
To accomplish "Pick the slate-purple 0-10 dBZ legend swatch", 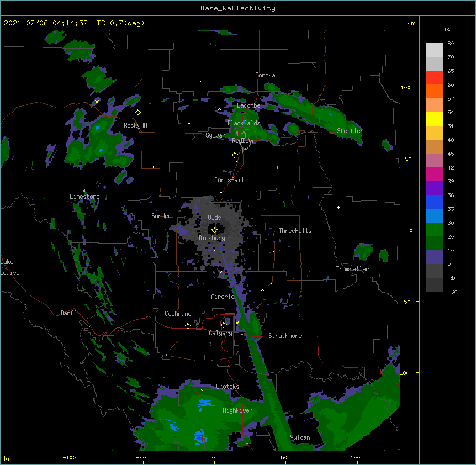I will click(x=434, y=257).
